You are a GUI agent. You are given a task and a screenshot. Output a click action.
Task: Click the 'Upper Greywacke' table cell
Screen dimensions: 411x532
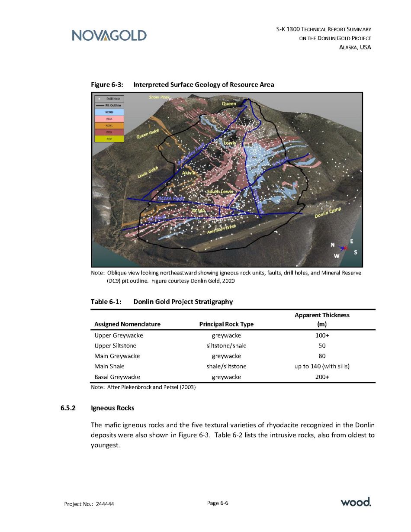pyautogui.click(x=119, y=335)
